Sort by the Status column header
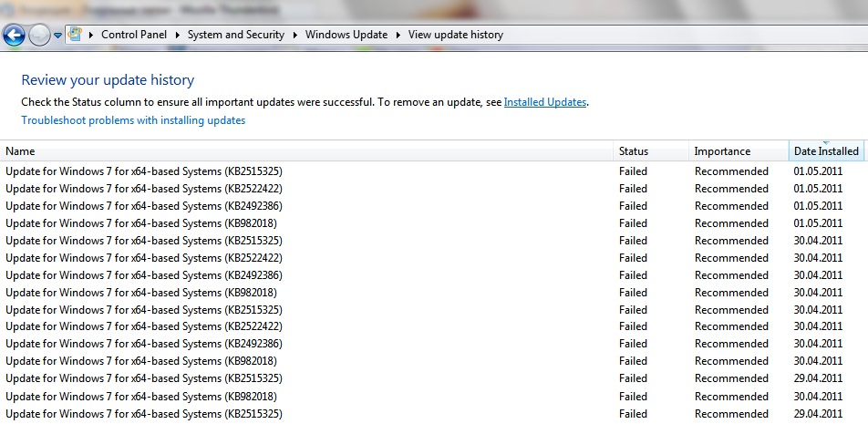 tap(651, 151)
